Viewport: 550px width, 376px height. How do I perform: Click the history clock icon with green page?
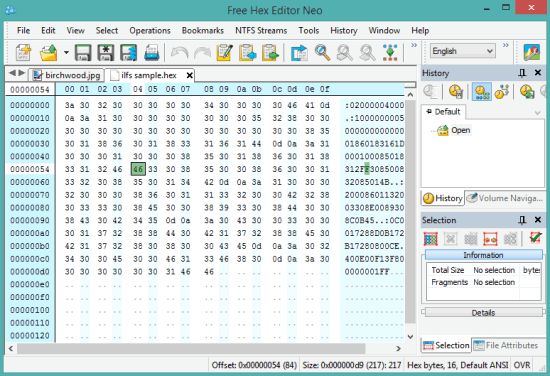527,92
